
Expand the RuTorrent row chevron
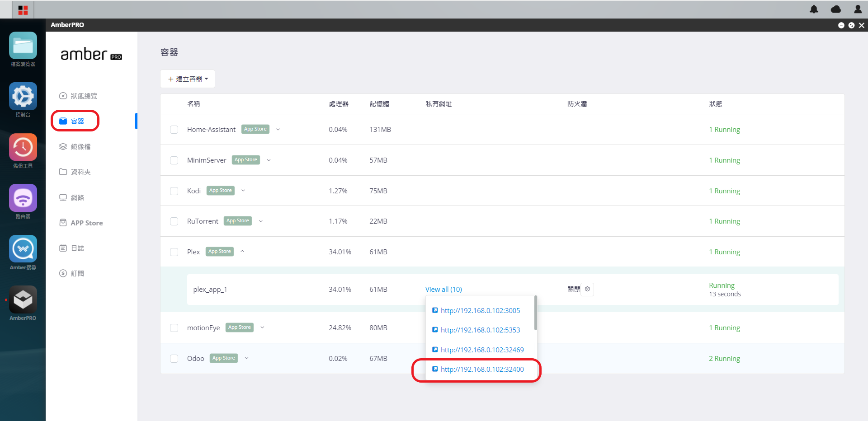(261, 221)
